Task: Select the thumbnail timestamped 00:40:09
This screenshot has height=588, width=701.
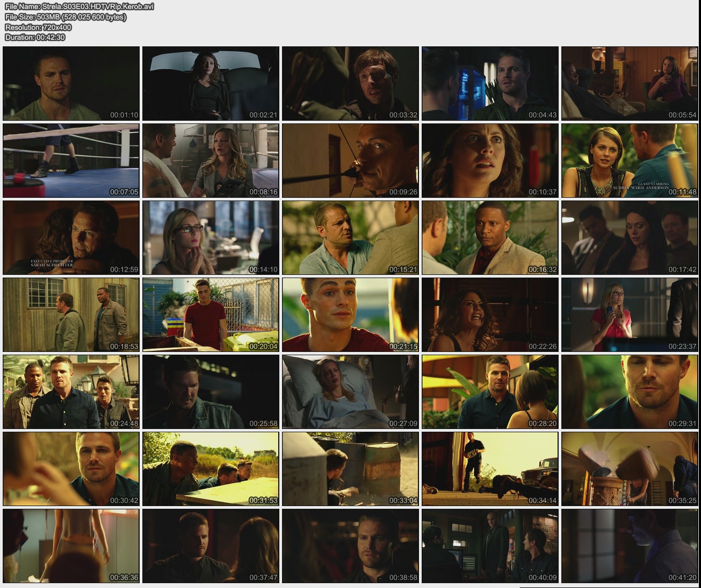Action: (490, 546)
